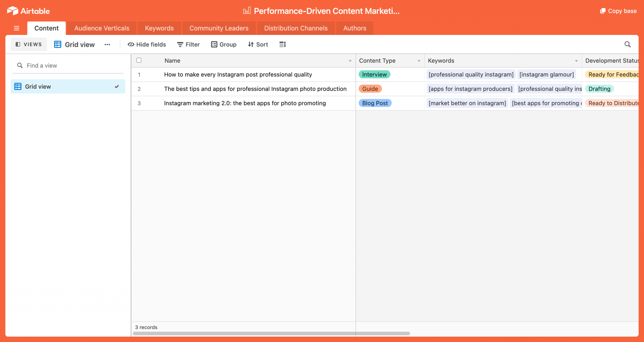
Task: Open Keywords column dropdown arrow
Action: [x=576, y=61]
